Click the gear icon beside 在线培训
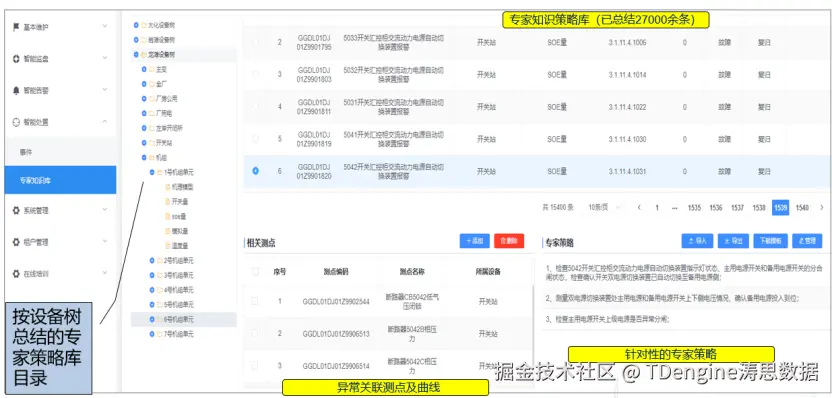The height and width of the screenshot is (398, 832). pyautogui.click(x=16, y=274)
